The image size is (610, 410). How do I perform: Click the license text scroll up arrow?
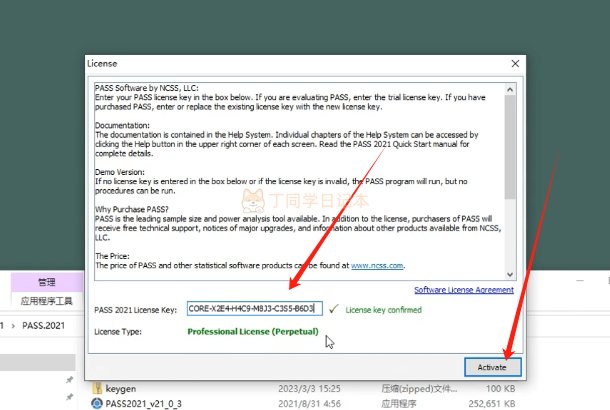tap(510, 89)
